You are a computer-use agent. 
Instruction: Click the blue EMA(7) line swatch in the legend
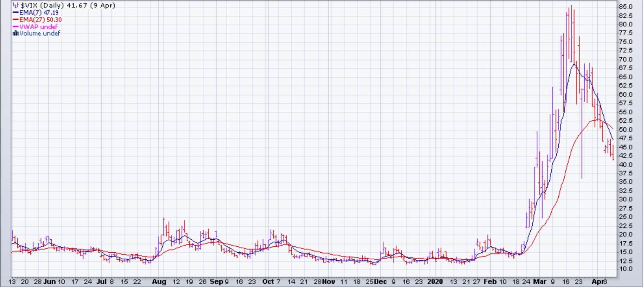16,13
